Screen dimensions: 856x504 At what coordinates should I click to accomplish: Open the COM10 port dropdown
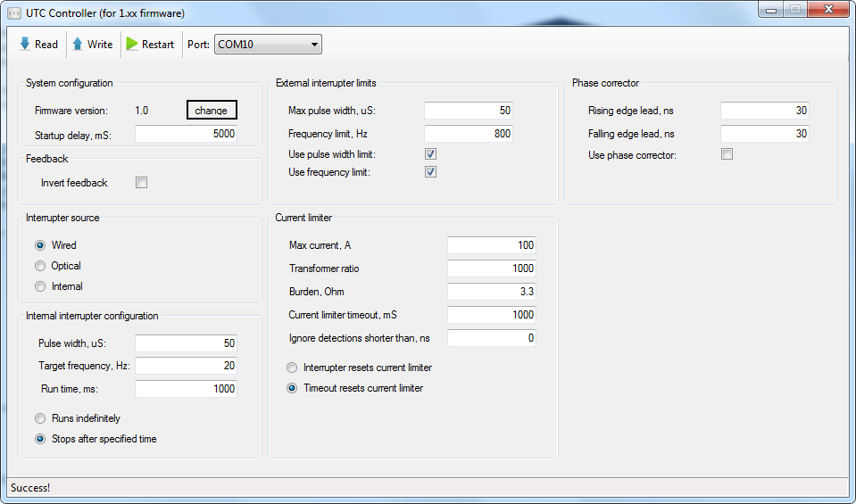click(268, 45)
